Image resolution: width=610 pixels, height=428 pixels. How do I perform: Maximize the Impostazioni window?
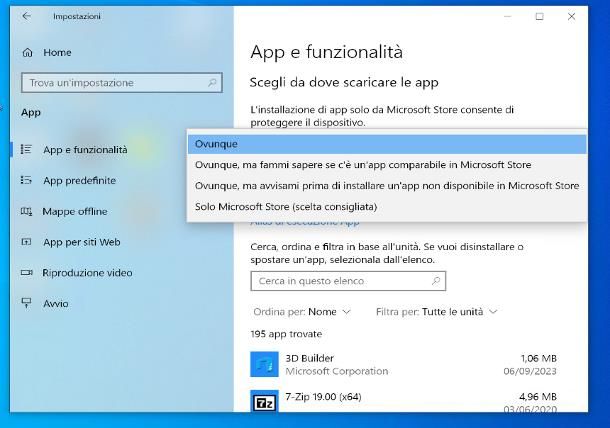pos(540,16)
